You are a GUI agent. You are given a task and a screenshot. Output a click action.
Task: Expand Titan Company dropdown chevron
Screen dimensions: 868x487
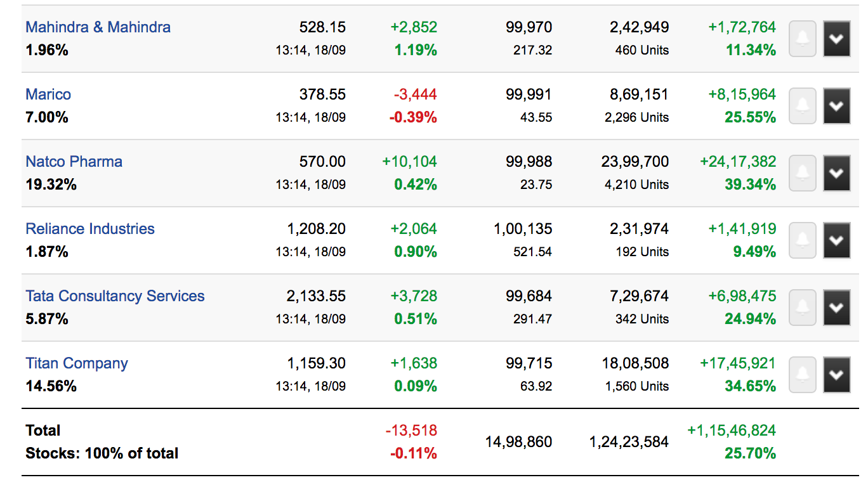836,375
